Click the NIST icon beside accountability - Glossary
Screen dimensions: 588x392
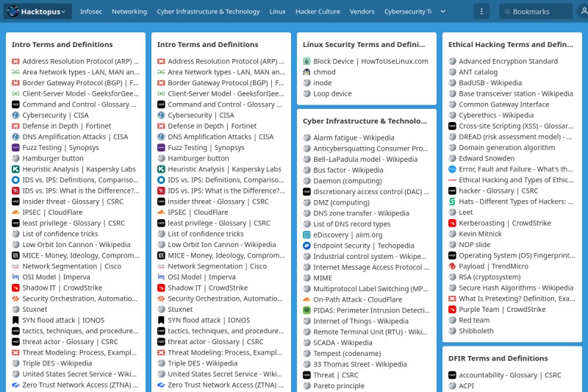[x=452, y=375]
